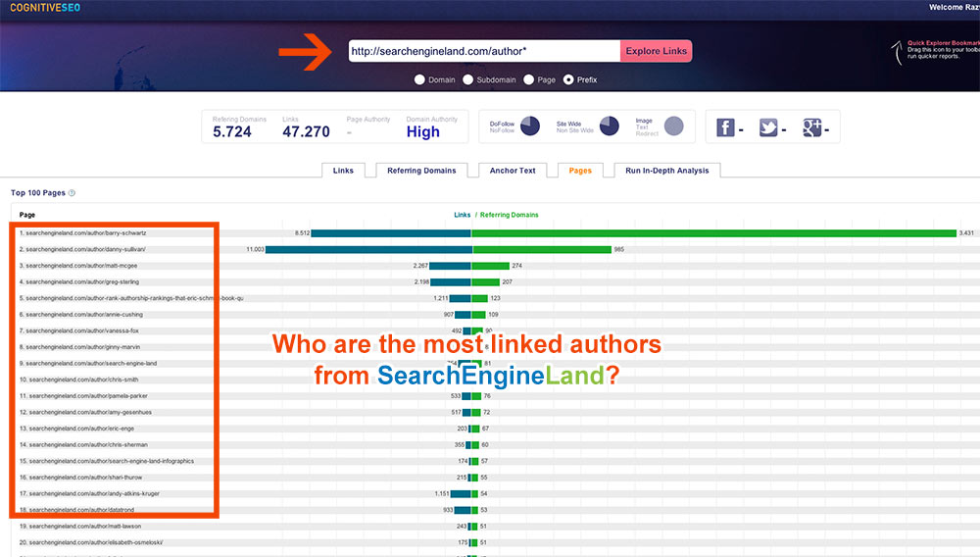Select the Domain radio option

(419, 79)
